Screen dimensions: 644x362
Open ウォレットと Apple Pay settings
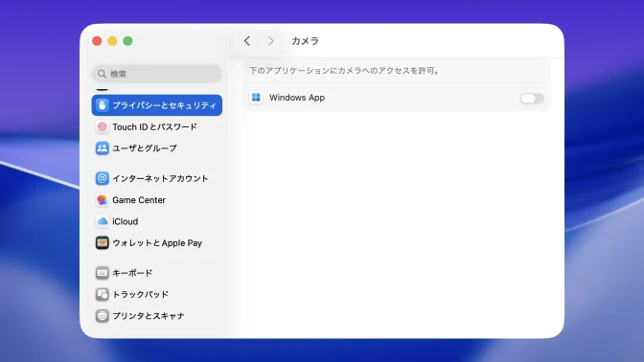coord(157,243)
